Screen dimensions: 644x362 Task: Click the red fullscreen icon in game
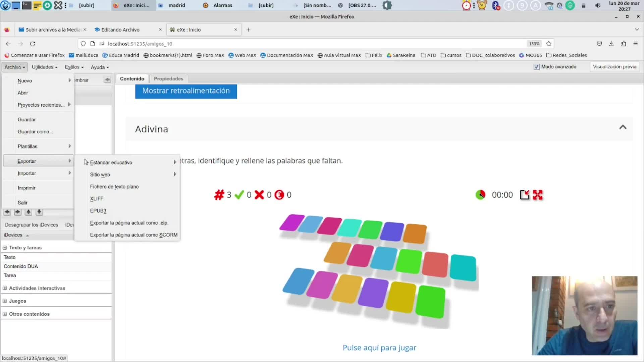tap(537, 195)
